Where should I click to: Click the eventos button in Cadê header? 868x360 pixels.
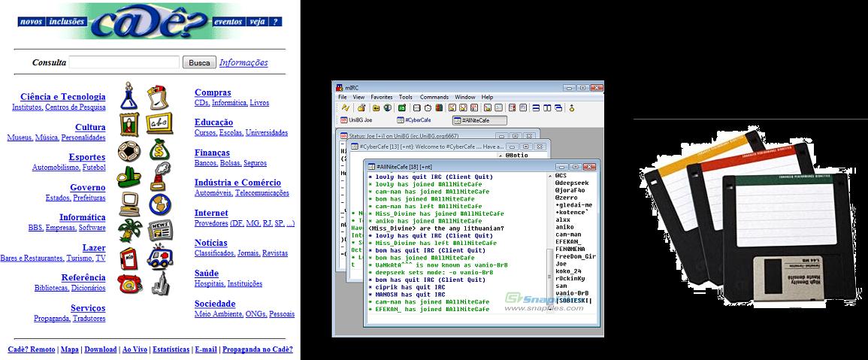pos(228,22)
